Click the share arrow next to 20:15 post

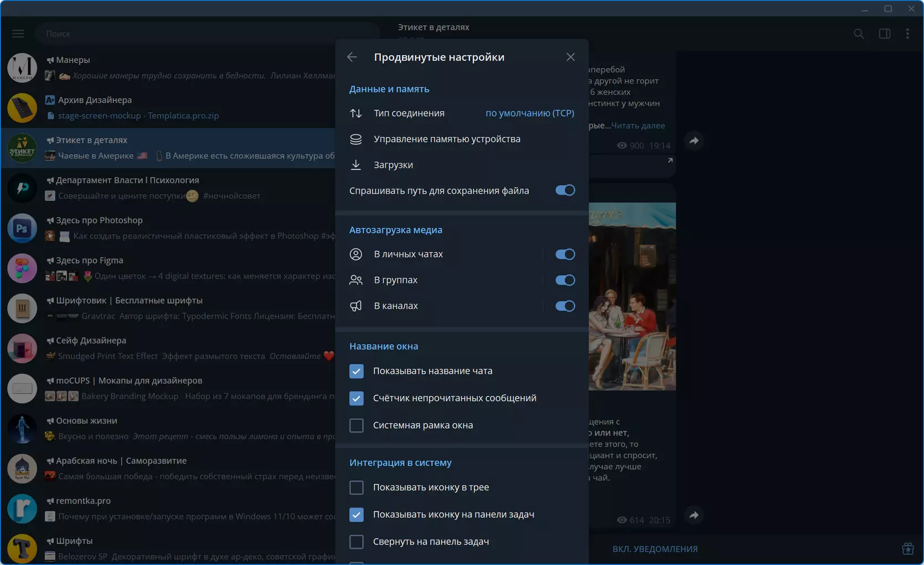(x=694, y=515)
